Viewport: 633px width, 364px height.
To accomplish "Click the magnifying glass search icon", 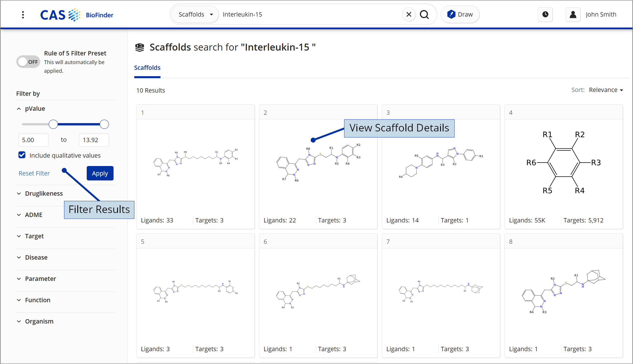I will (x=424, y=14).
